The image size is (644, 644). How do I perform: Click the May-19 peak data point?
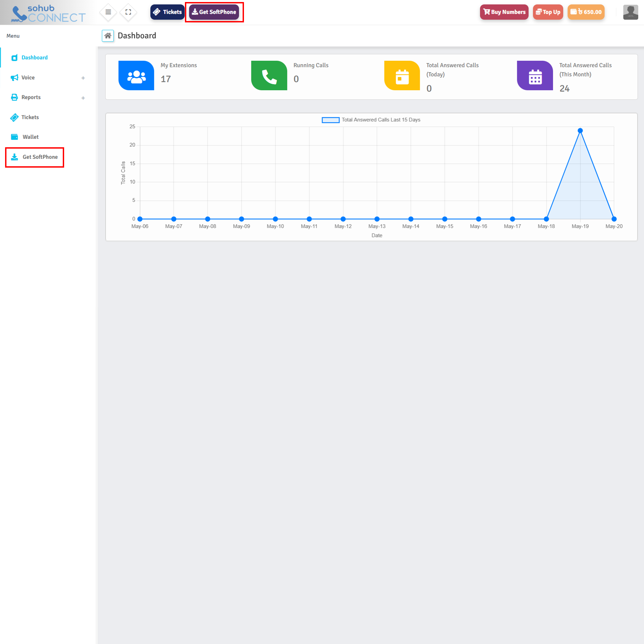pyautogui.click(x=580, y=131)
